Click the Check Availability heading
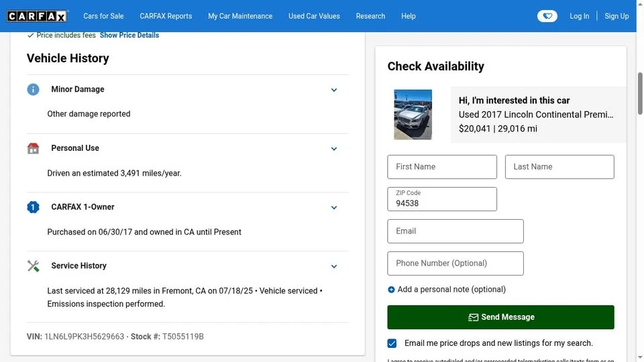 point(436,66)
